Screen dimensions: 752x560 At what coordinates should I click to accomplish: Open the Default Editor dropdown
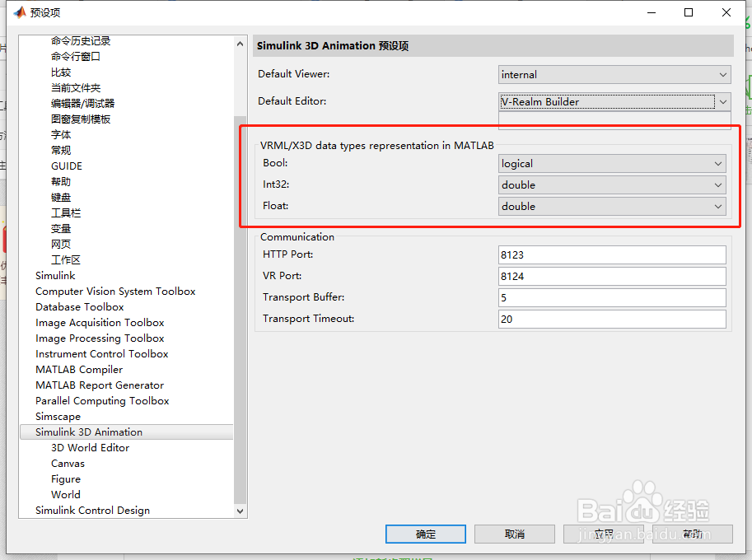pyautogui.click(x=614, y=101)
